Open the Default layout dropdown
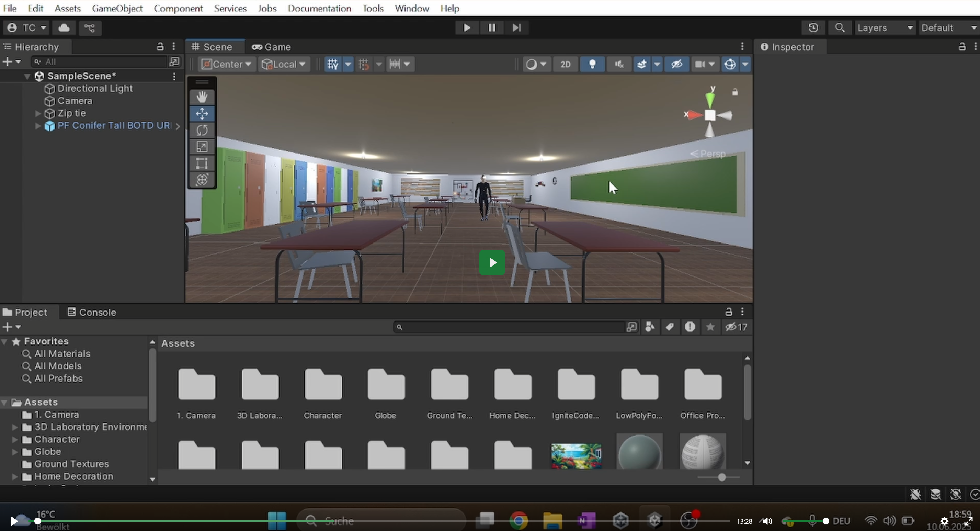Viewport: 980px width, 531px height. (x=947, y=27)
